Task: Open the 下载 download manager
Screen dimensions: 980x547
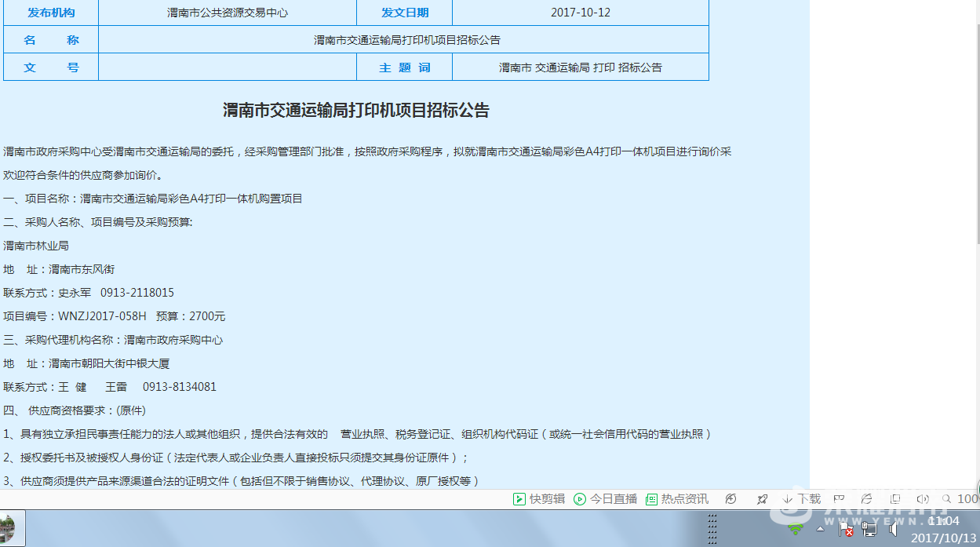Action: [x=802, y=499]
